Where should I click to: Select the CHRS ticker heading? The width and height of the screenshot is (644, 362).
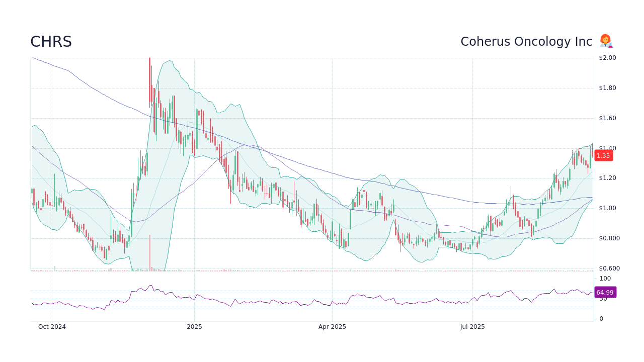[x=51, y=42]
